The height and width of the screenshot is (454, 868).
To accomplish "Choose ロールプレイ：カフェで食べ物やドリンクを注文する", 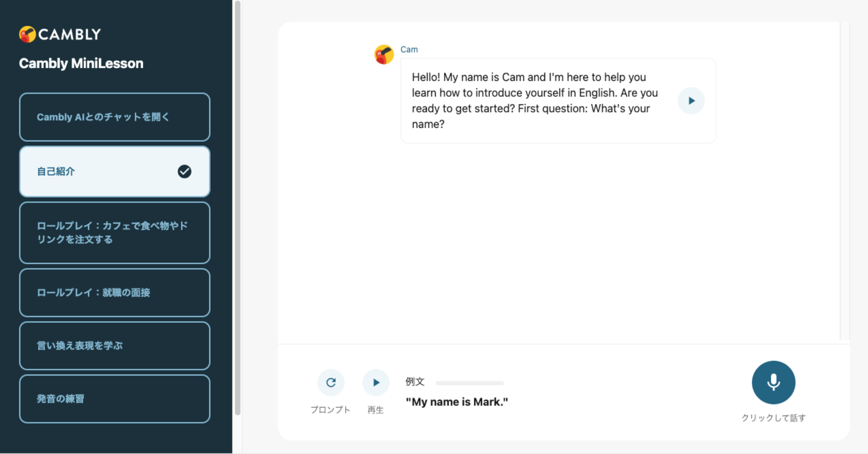I will tap(114, 233).
